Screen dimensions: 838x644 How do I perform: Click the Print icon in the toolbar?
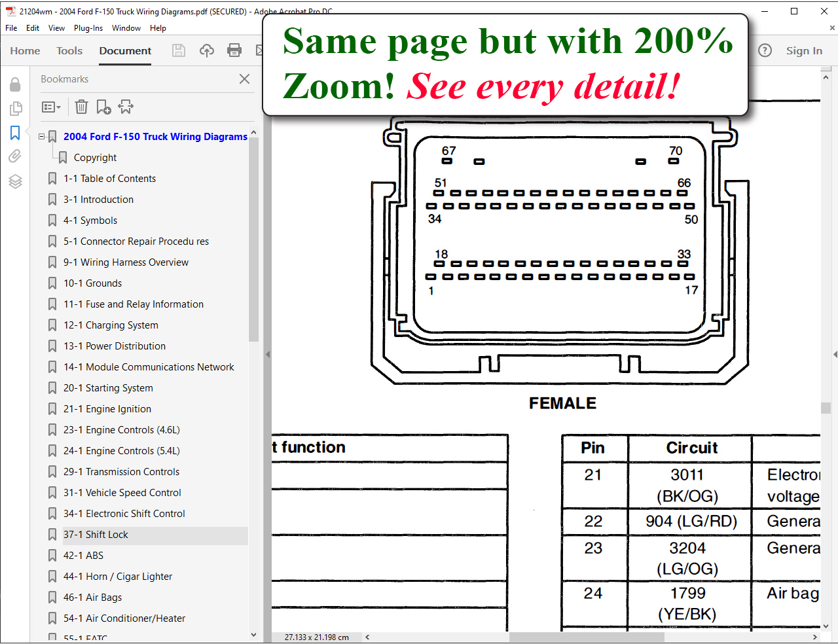234,50
